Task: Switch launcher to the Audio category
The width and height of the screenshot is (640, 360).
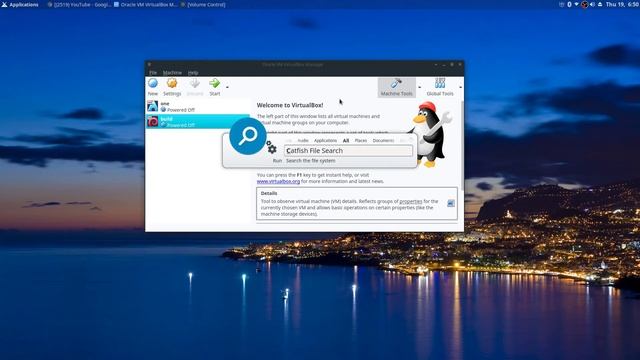Action: click(x=303, y=140)
